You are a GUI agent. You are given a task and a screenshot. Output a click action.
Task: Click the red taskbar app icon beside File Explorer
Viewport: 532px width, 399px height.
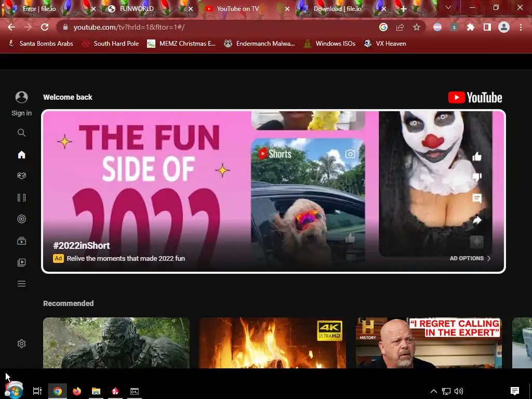[115, 391]
